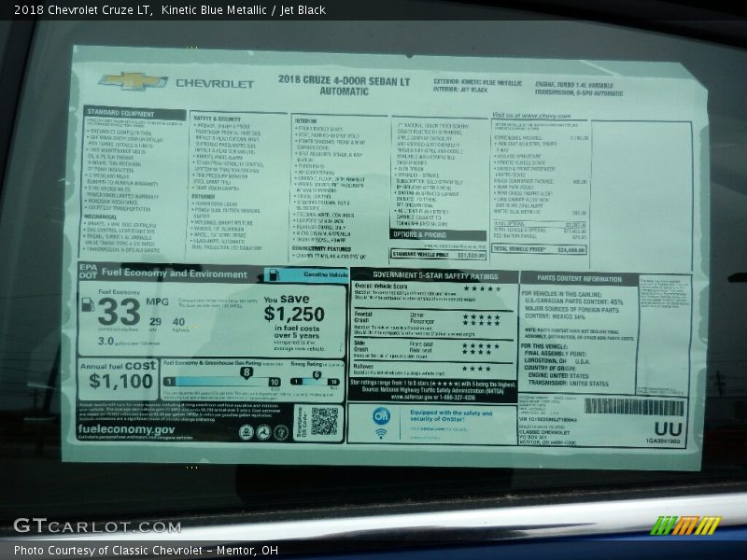Click the Chevrolet bowtie logo
Screen dimensions: 747x560
click(x=134, y=81)
